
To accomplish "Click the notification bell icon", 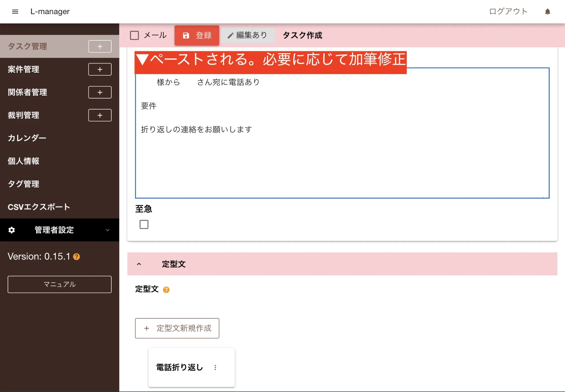I will pyautogui.click(x=547, y=12).
